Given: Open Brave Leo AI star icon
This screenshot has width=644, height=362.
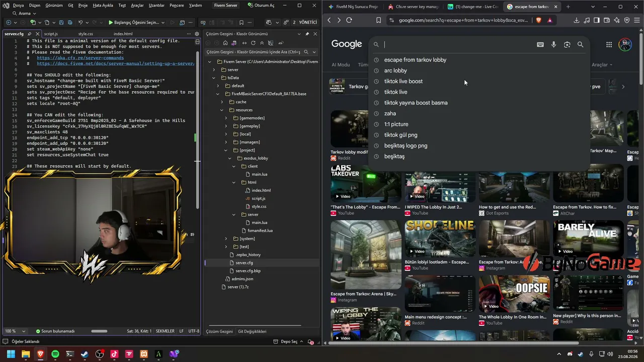Looking at the screenshot, I should pyautogui.click(x=617, y=20).
